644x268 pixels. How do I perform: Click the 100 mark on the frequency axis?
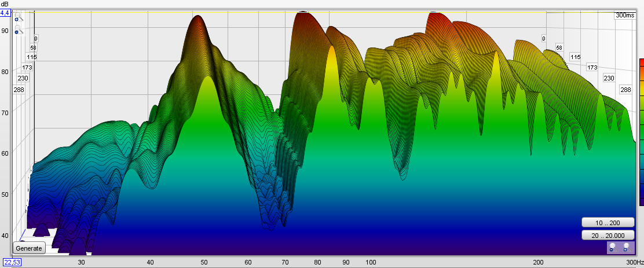click(369, 263)
